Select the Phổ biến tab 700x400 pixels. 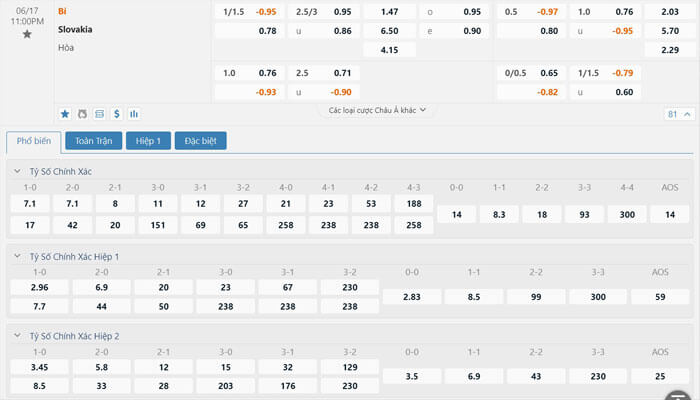pos(34,141)
